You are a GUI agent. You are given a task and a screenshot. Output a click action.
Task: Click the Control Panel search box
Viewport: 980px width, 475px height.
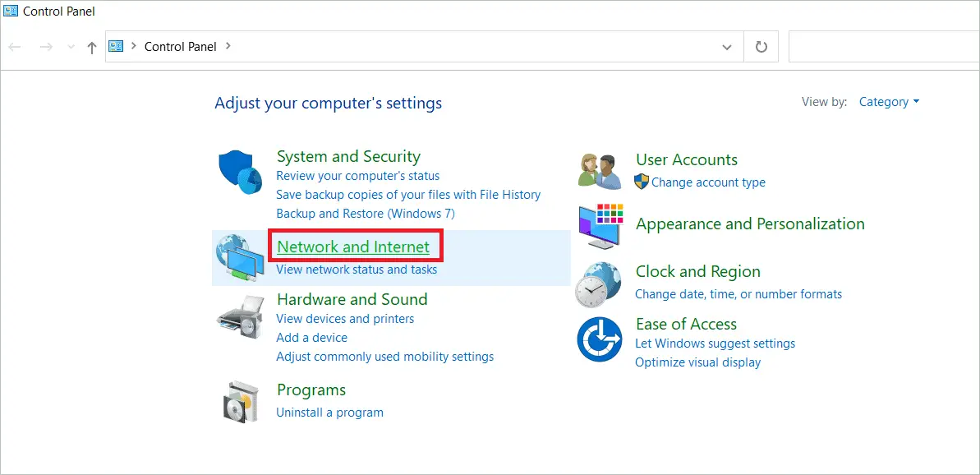coord(884,47)
